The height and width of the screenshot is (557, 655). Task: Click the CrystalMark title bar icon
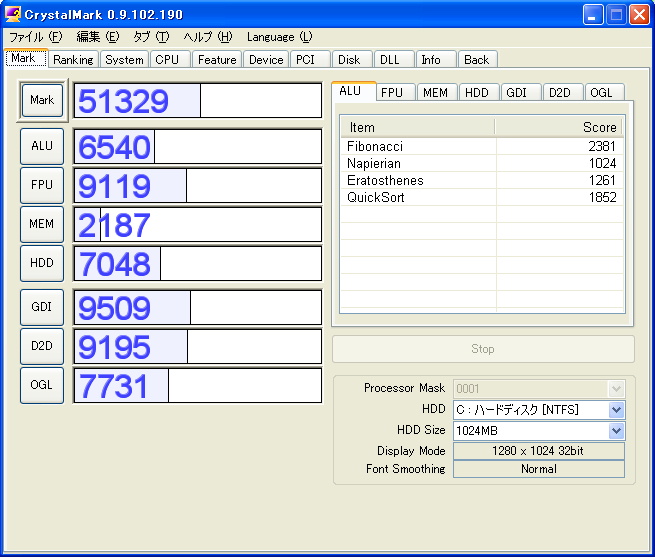(x=15, y=15)
